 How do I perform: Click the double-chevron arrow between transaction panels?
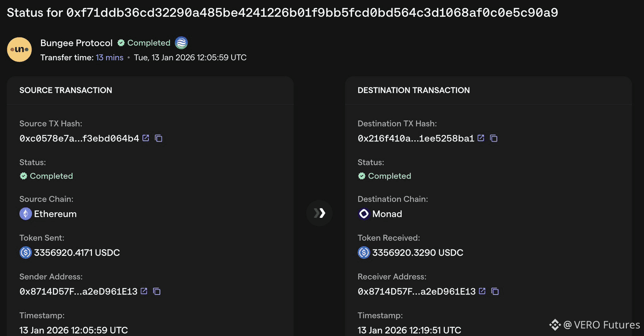click(x=319, y=213)
